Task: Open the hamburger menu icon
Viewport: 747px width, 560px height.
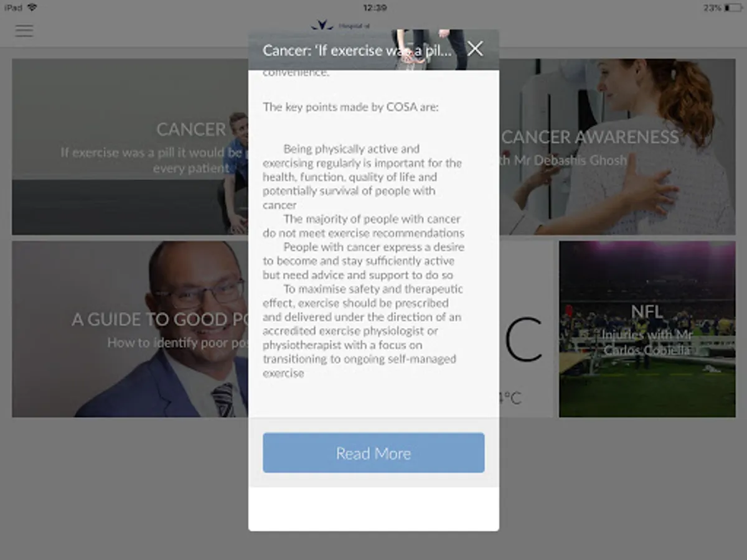Action: [24, 30]
